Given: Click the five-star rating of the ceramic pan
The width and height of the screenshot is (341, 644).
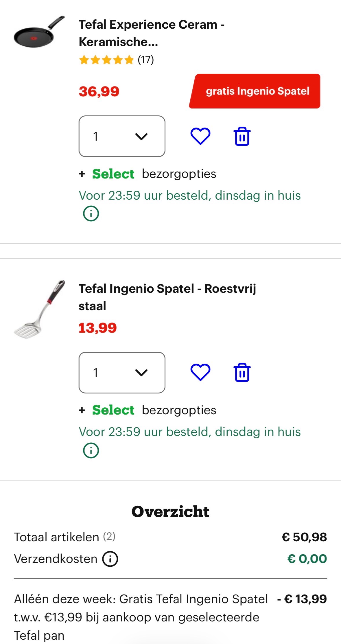Looking at the screenshot, I should (105, 60).
